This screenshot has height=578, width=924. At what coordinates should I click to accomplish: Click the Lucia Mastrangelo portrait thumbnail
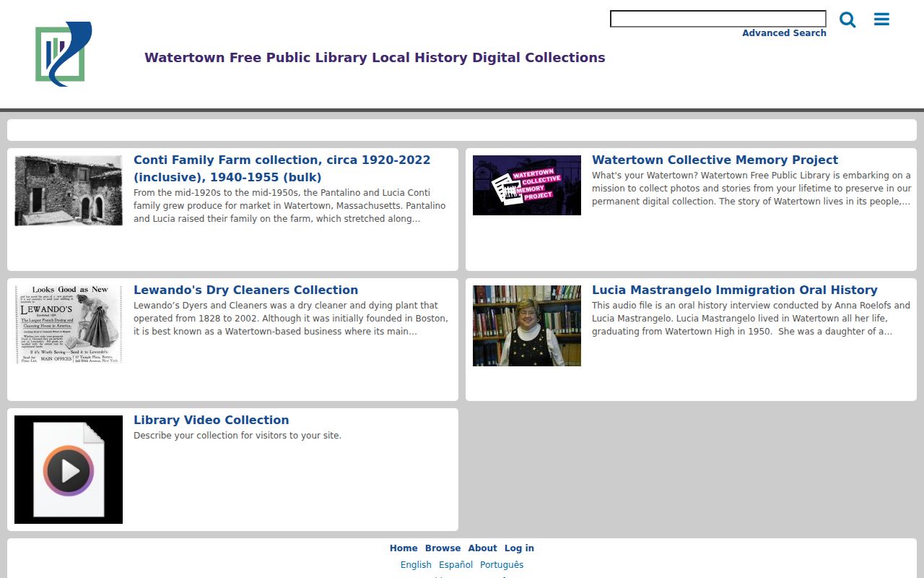tap(527, 326)
